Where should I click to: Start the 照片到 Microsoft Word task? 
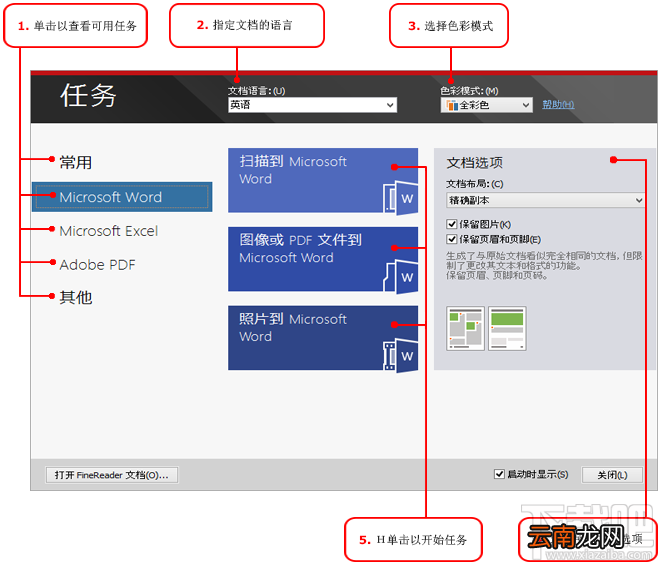[x=323, y=338]
